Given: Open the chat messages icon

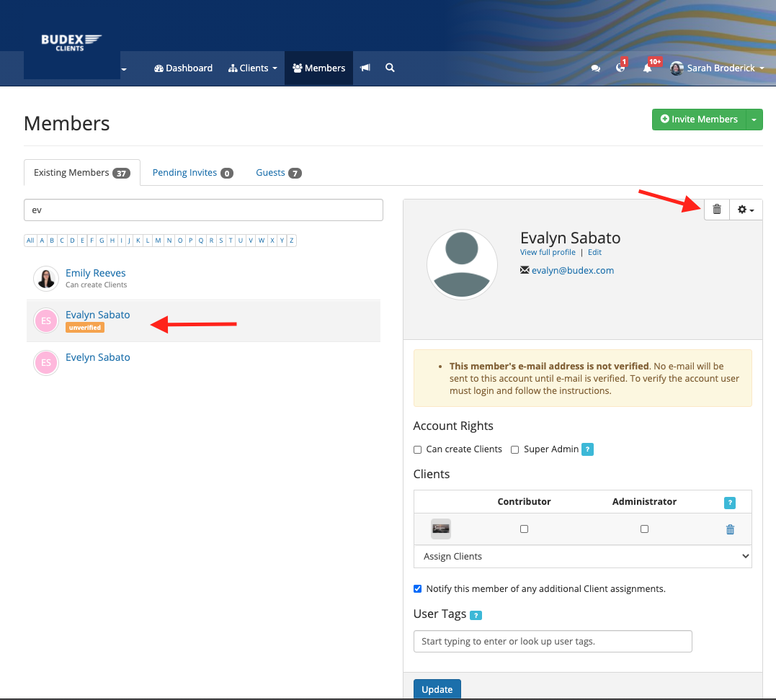Looking at the screenshot, I should coord(595,68).
